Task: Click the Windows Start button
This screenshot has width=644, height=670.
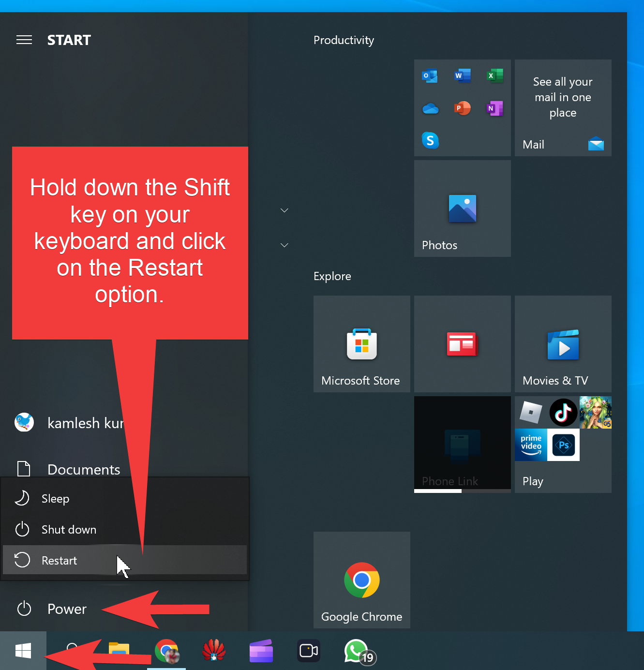Action: (23, 651)
